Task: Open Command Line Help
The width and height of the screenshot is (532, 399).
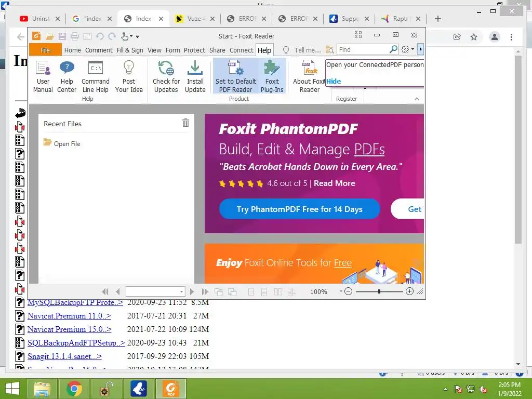Action: coord(96,76)
